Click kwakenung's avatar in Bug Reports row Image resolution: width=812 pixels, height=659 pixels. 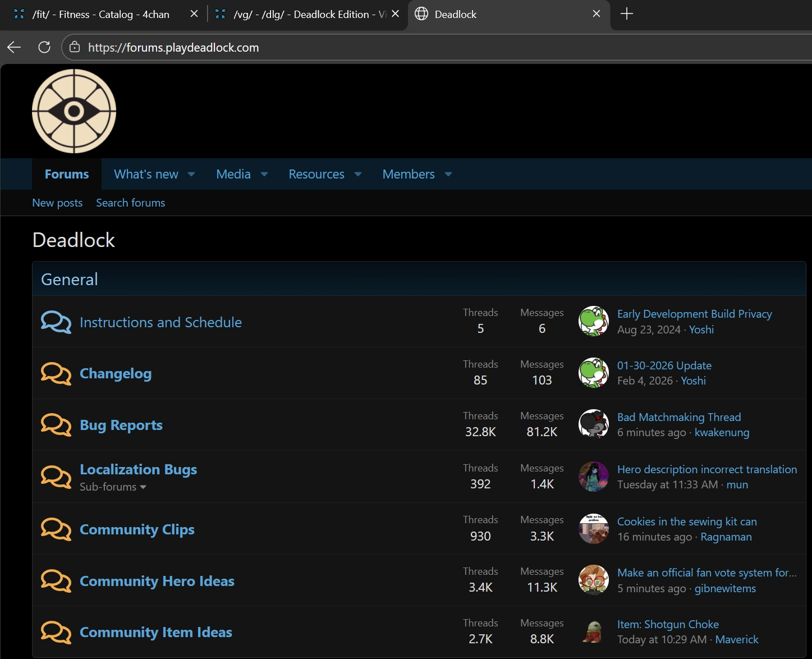[x=594, y=424]
